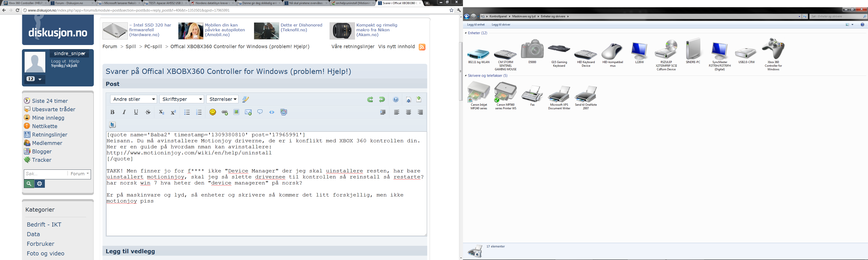Click the green undo arrow

click(x=382, y=99)
